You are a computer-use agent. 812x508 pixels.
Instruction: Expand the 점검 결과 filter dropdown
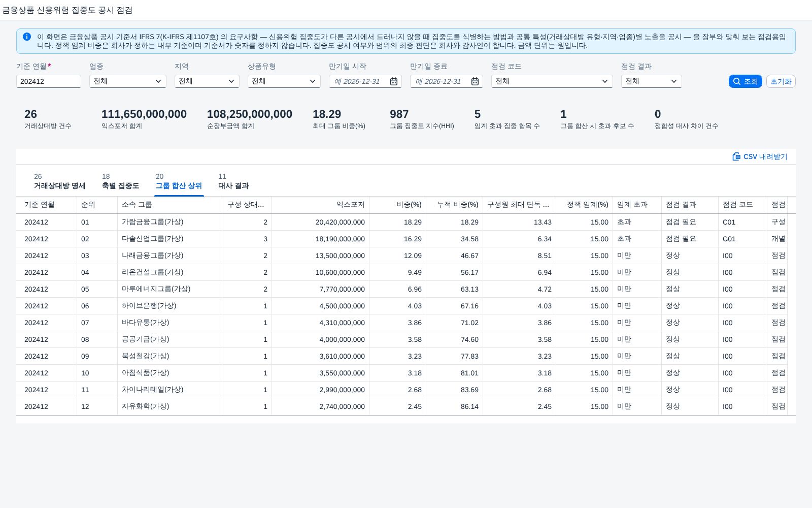[652, 81]
